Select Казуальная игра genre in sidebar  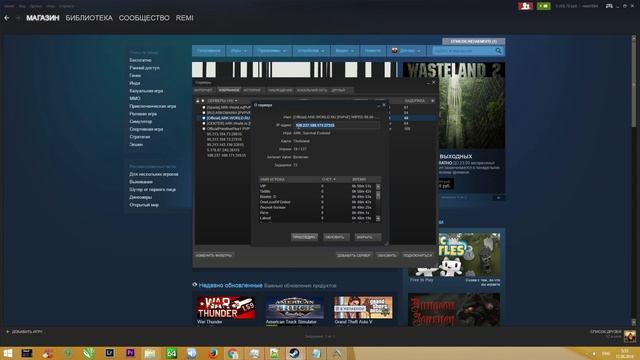146,91
